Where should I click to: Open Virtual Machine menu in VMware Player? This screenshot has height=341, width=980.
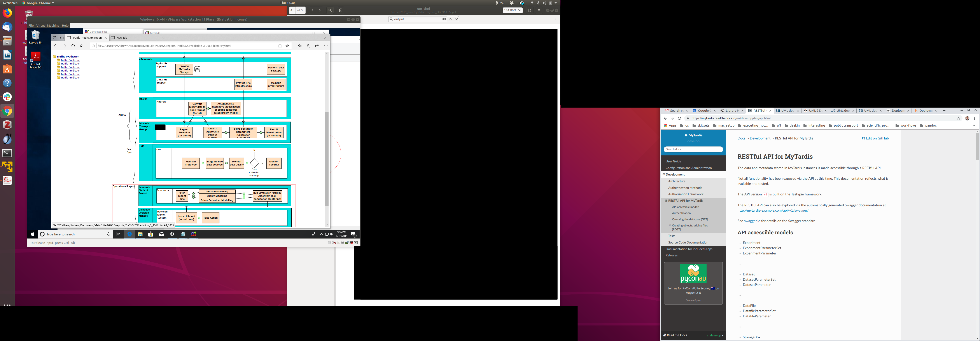47,26
